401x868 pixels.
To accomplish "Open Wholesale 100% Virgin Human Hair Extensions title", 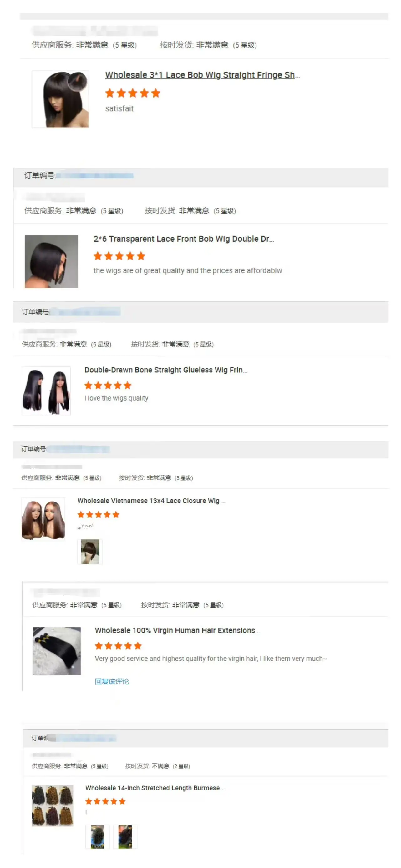I will [177, 630].
